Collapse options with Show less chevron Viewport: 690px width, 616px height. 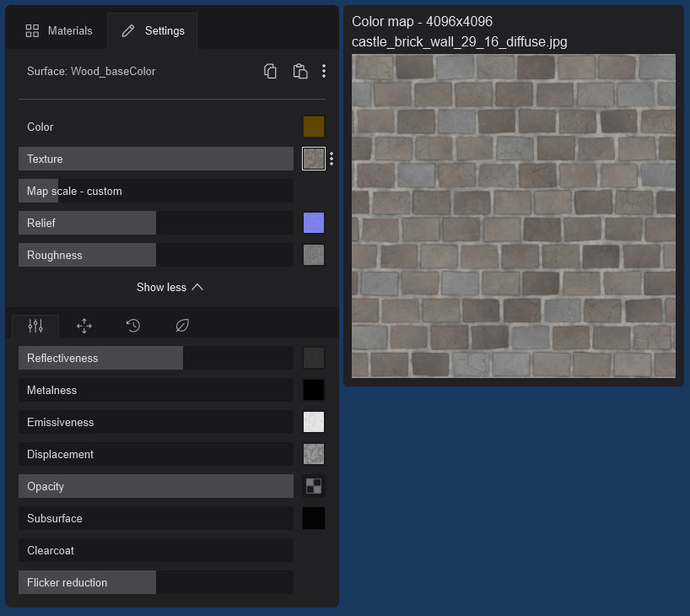(170, 287)
